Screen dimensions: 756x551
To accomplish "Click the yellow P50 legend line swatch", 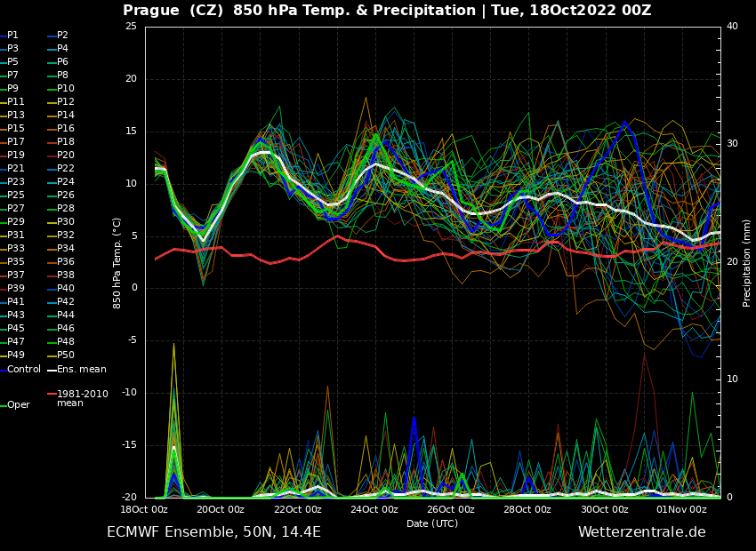I will (x=52, y=356).
